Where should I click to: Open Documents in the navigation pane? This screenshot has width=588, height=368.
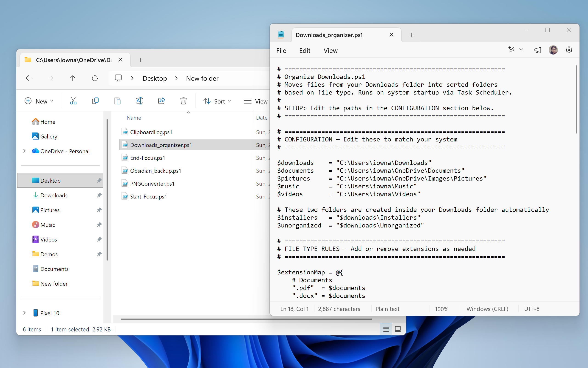coord(50,269)
